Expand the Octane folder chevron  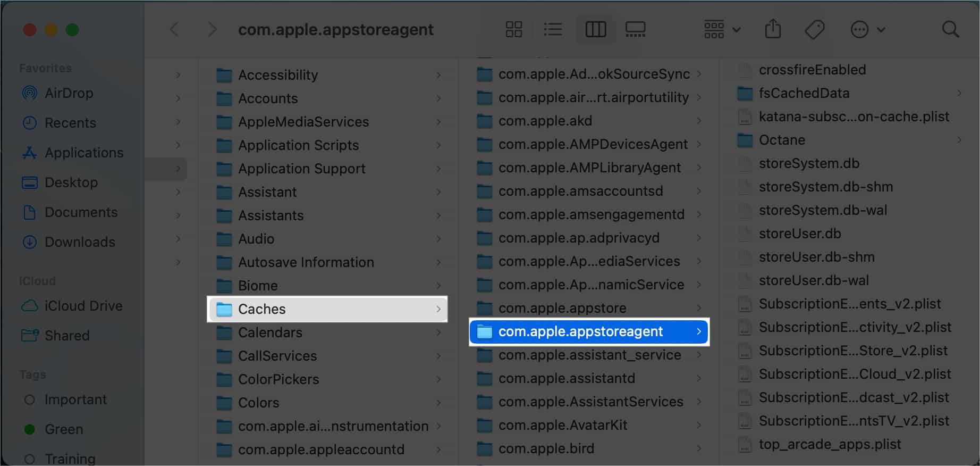959,140
